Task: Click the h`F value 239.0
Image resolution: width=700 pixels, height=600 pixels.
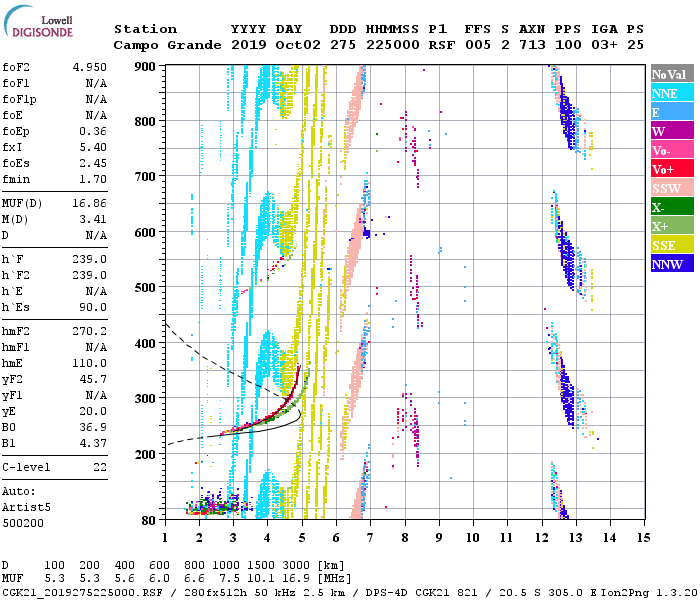Action: click(90, 259)
